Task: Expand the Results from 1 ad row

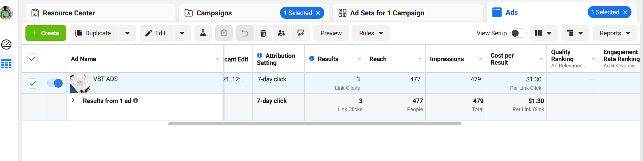Action: point(73,101)
